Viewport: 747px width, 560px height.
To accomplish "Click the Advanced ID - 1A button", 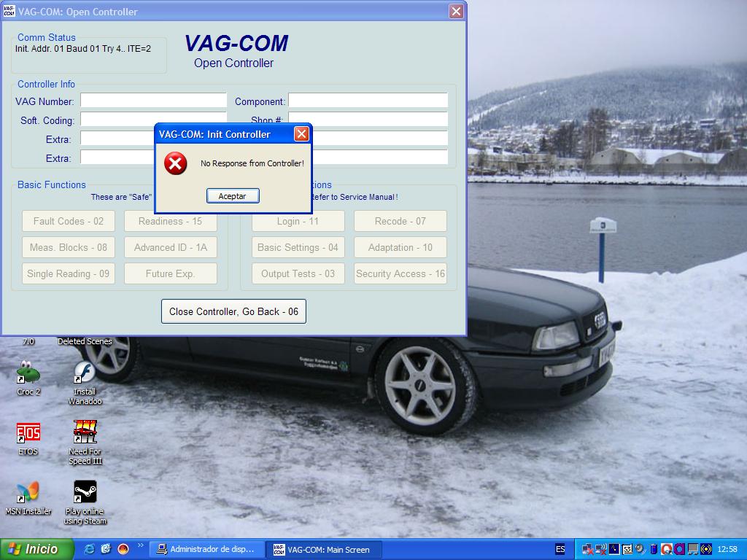I will point(171,248).
